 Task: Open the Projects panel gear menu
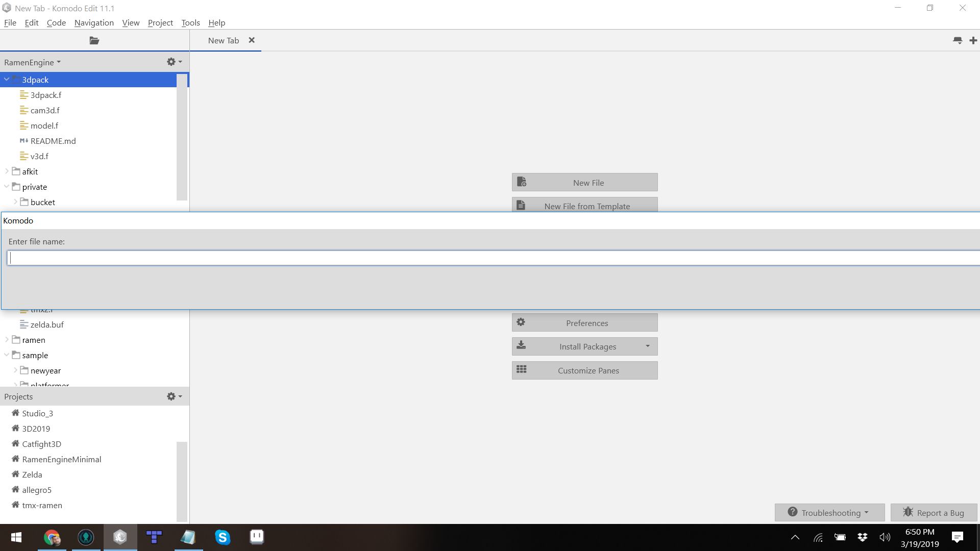pyautogui.click(x=174, y=396)
